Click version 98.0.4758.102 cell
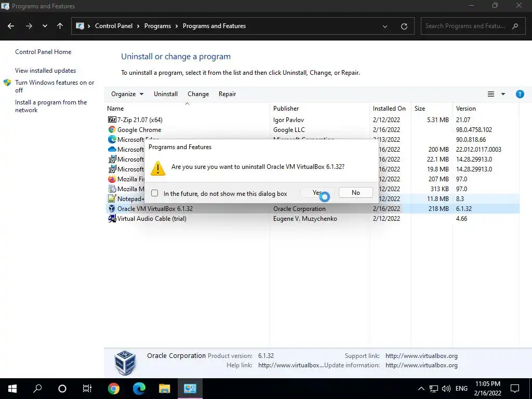Screen dimensions: 532x399 474,129
